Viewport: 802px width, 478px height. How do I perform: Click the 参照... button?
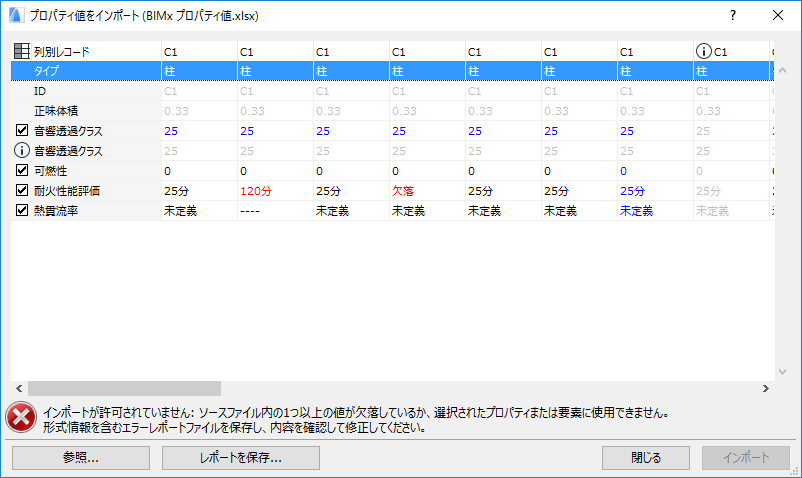[x=81, y=458]
